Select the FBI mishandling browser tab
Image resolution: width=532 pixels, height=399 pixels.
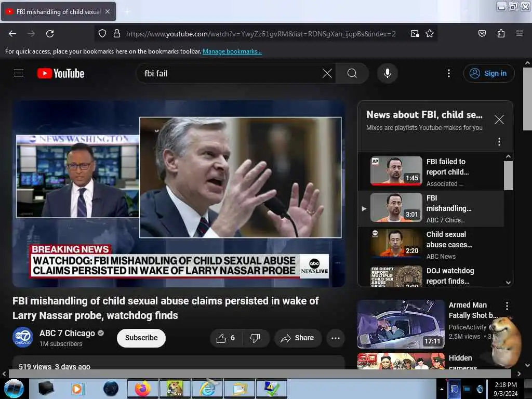click(58, 11)
